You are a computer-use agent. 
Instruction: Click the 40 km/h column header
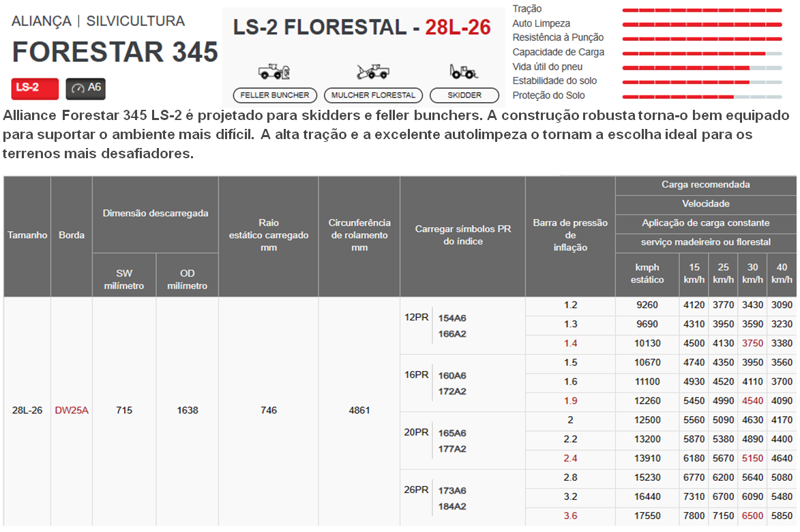782,274
